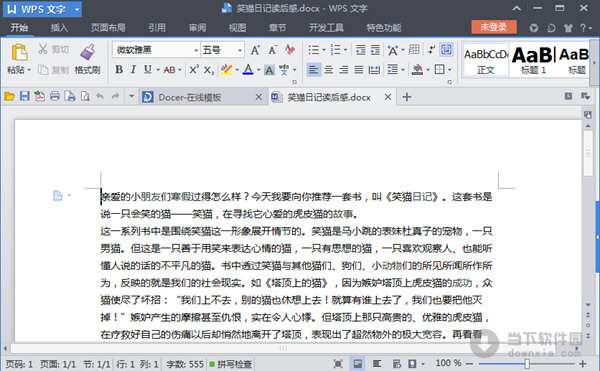Apply superscript formatting
Viewport: 600px width, 371px height.
click(194, 70)
